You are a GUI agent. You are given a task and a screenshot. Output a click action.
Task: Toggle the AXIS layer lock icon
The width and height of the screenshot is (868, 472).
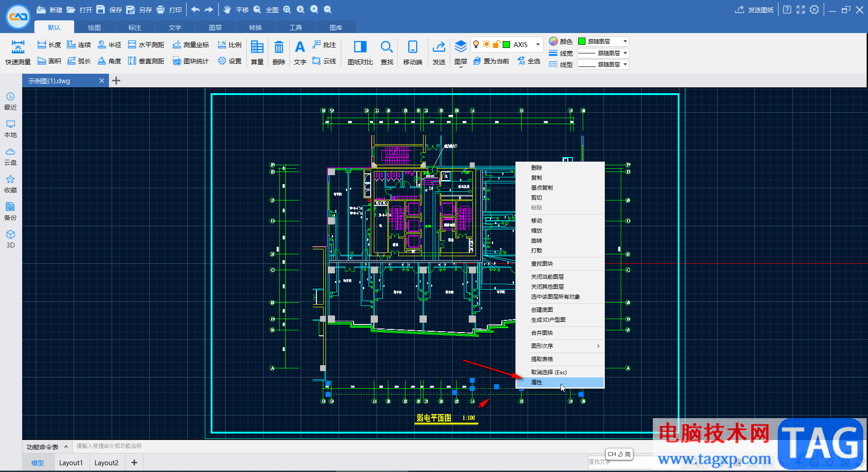496,44
